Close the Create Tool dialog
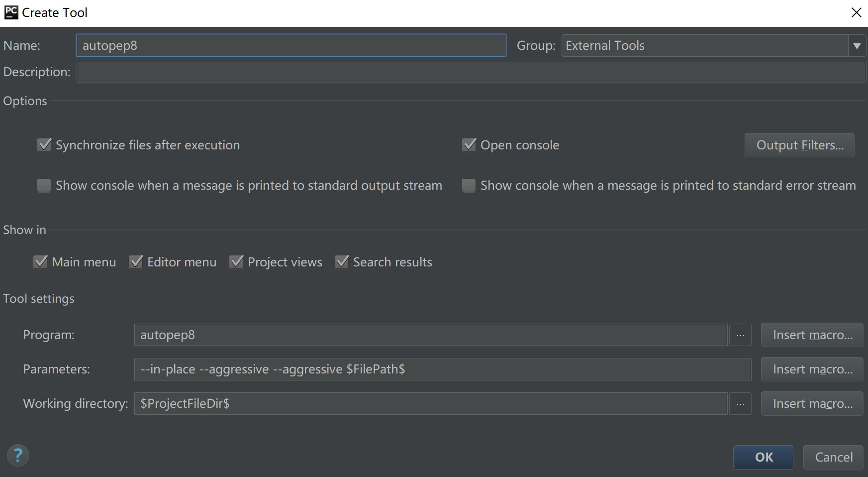Image resolution: width=868 pixels, height=477 pixels. click(856, 12)
